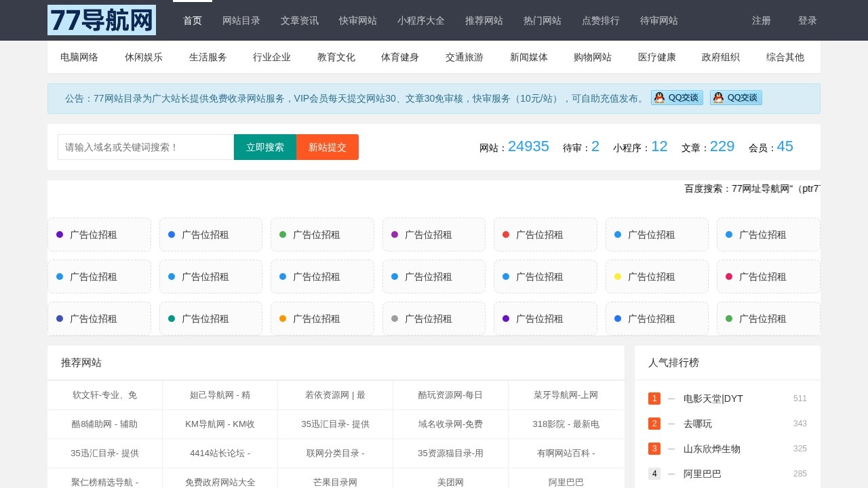Open the 文章 count 229
The height and width of the screenshot is (488, 868).
coord(722,146)
